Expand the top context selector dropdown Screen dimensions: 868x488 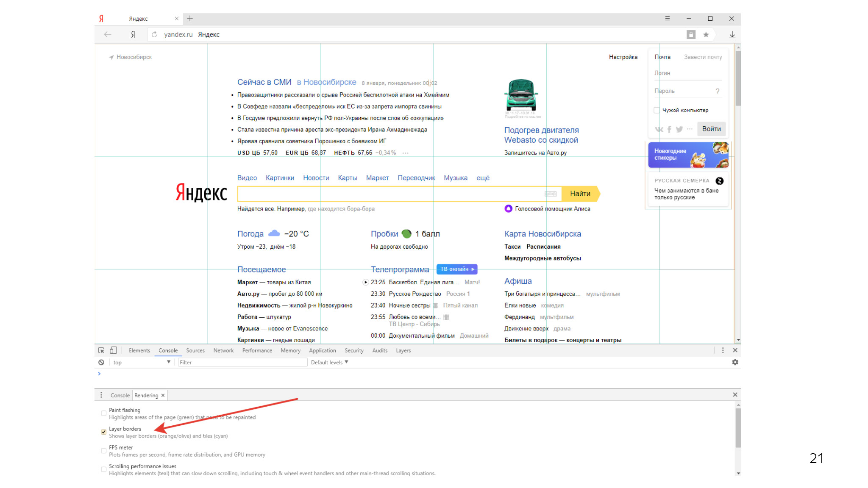tap(142, 362)
